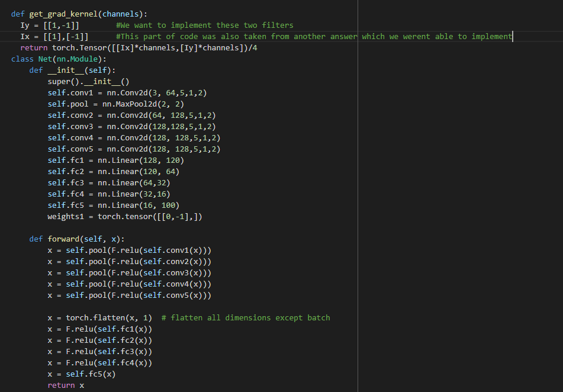Screen dimensions: 563x392
Task: Click the self.conv5(x) pooling line in forward
Action: point(129,295)
